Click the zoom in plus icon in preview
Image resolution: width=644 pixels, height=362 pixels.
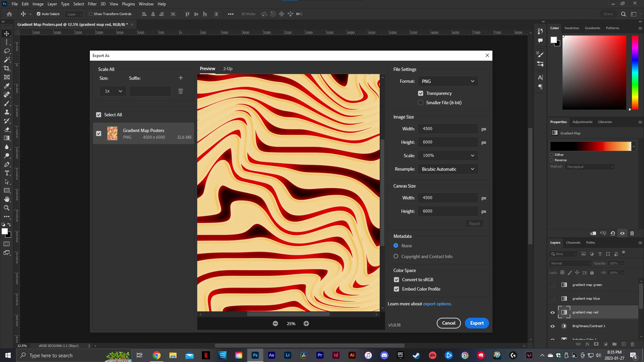tap(306, 323)
